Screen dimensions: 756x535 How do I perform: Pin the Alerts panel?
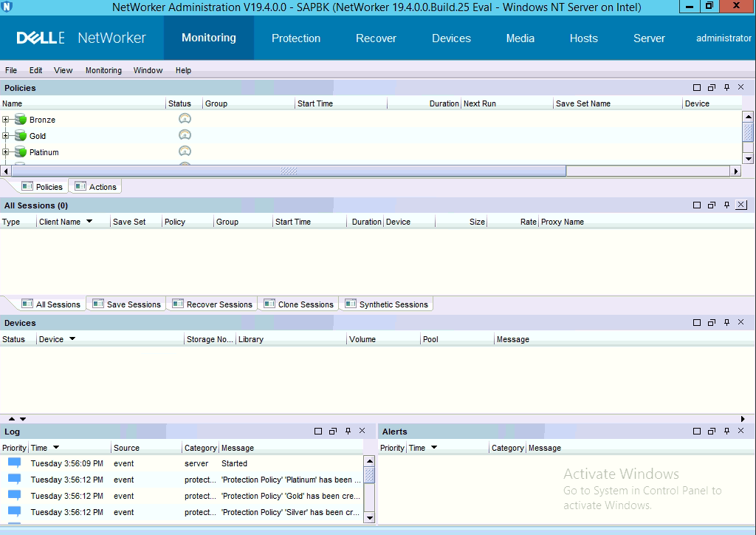pos(726,432)
